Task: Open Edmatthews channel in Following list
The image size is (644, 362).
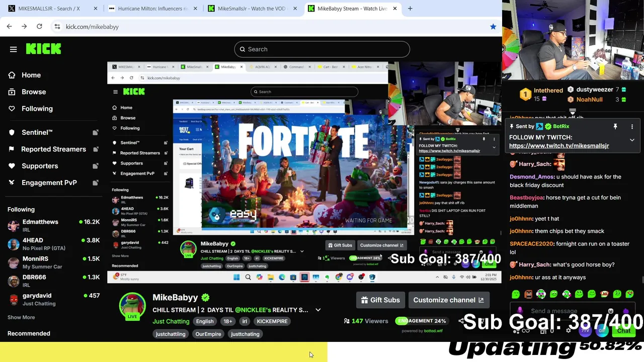Action: 53,225
